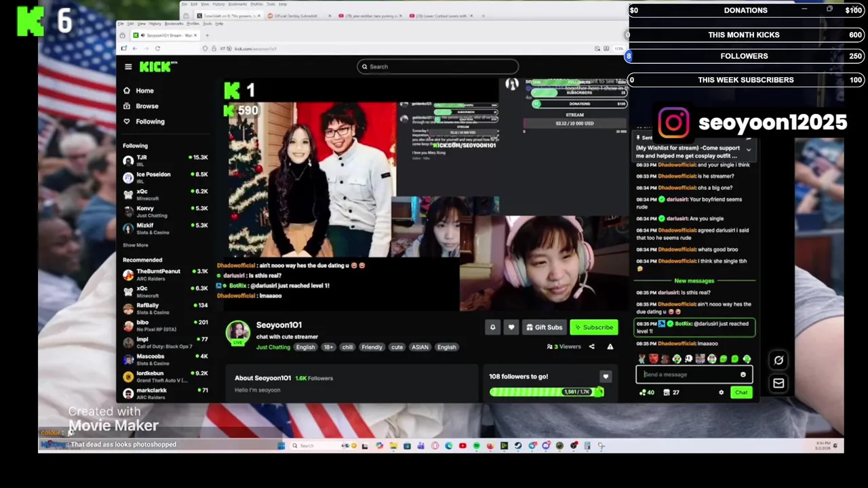
Task: Open Mascoobs recommended channel
Action: [x=165, y=359]
